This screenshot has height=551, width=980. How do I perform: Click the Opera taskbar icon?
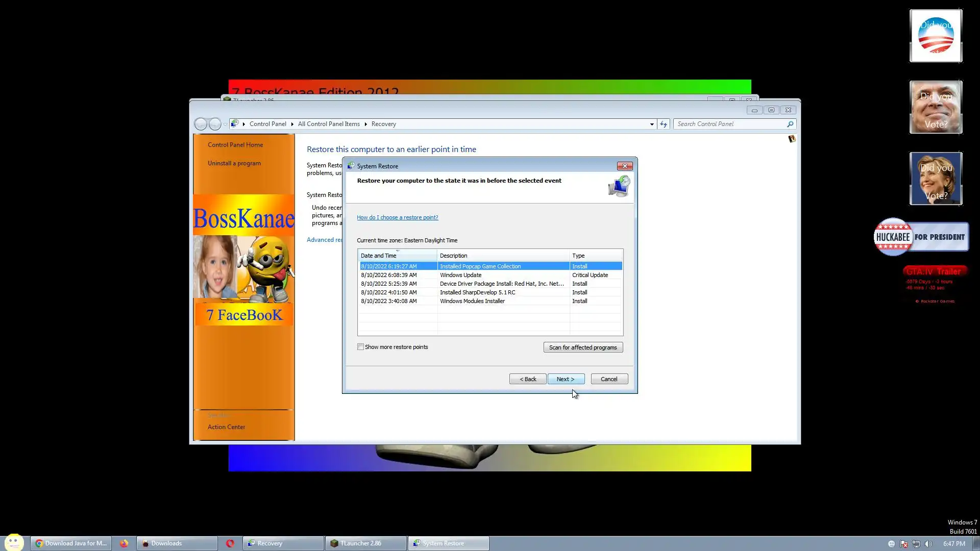230,543
